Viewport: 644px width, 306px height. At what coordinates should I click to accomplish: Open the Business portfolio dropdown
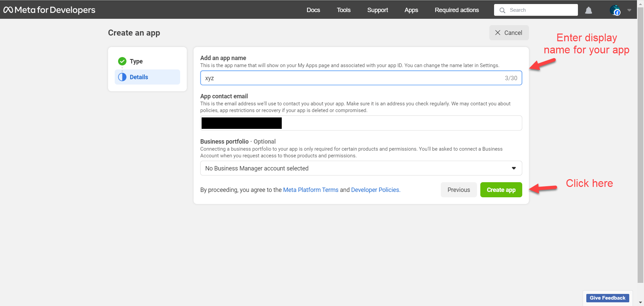(361, 168)
